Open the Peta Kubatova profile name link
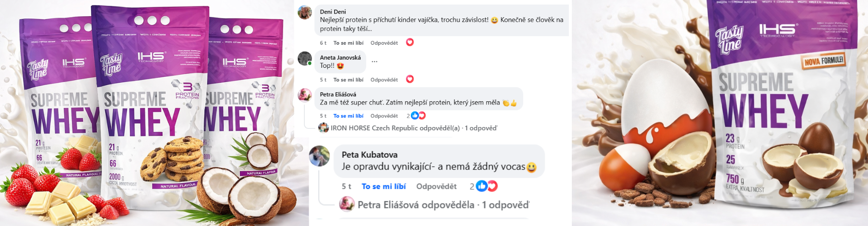The width and height of the screenshot is (868, 226). coord(369,155)
